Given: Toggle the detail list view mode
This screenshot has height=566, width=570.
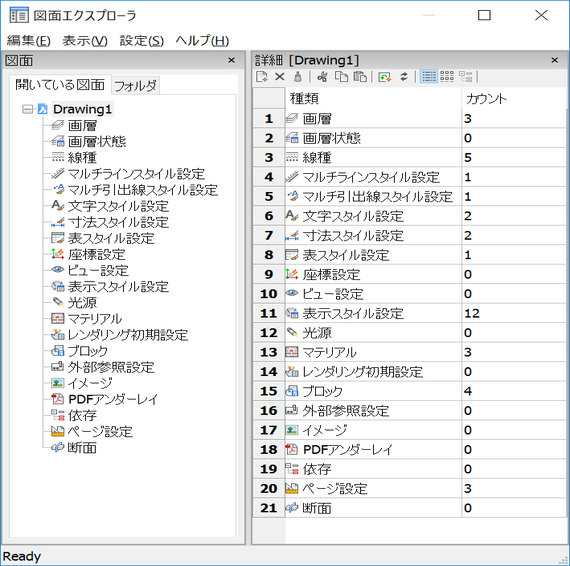Looking at the screenshot, I should [x=429, y=77].
